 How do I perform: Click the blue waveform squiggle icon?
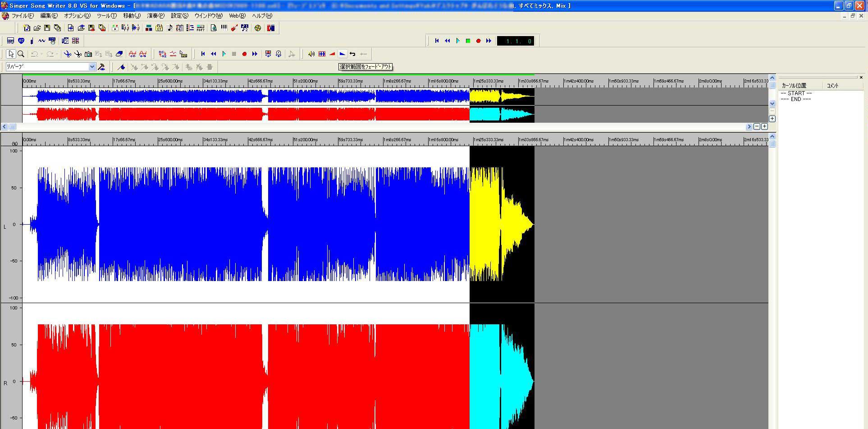pos(42,41)
